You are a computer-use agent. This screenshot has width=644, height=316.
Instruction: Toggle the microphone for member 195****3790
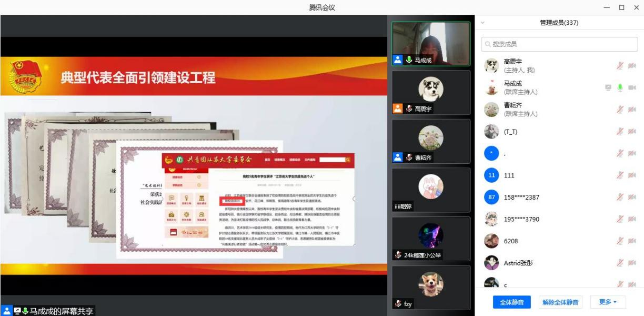coord(621,219)
